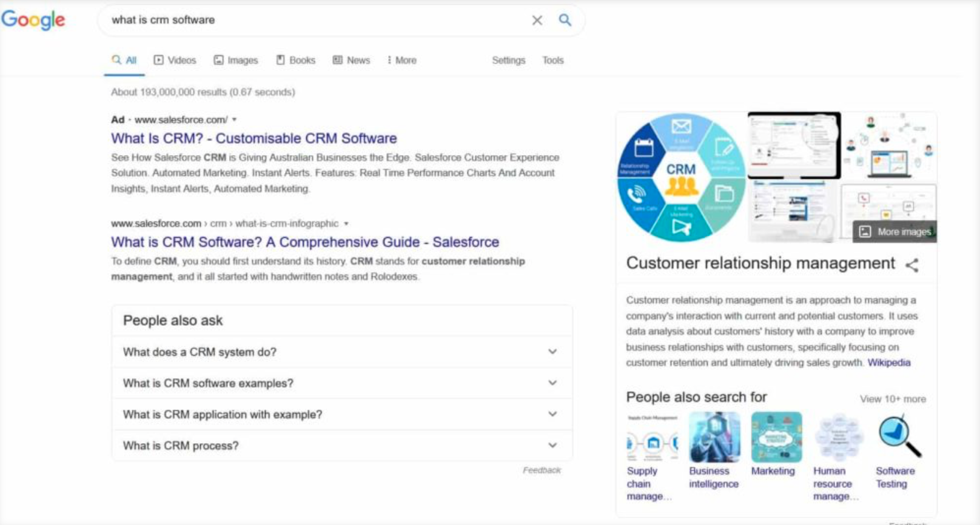The image size is (980, 525).
Task: Click the Supply chain management thumbnail icon
Action: point(652,438)
